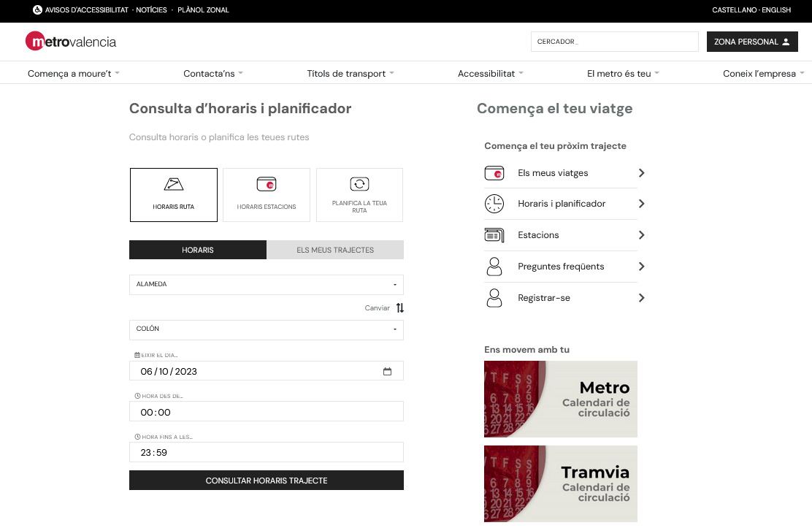This screenshot has width=812, height=528.
Task: Click the Horaris i planificador clock icon
Action: [x=494, y=204]
